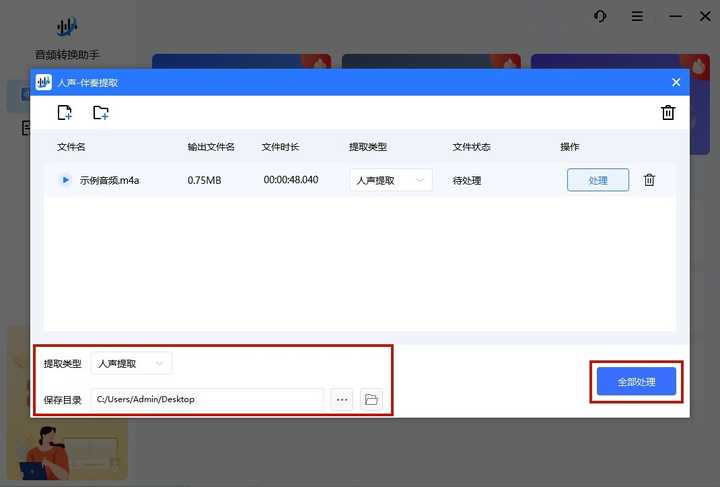Open the hamburger menu in main window
This screenshot has height=487, width=720.
point(637,17)
